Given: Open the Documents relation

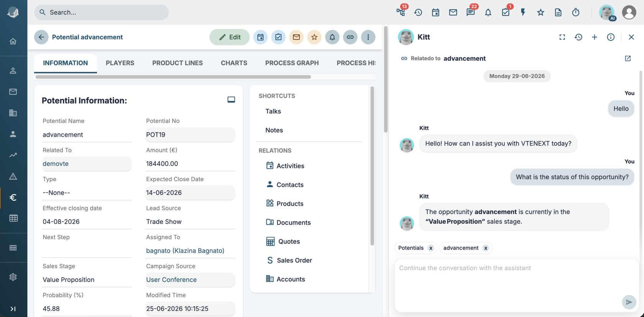Looking at the screenshot, I should pos(288,223).
